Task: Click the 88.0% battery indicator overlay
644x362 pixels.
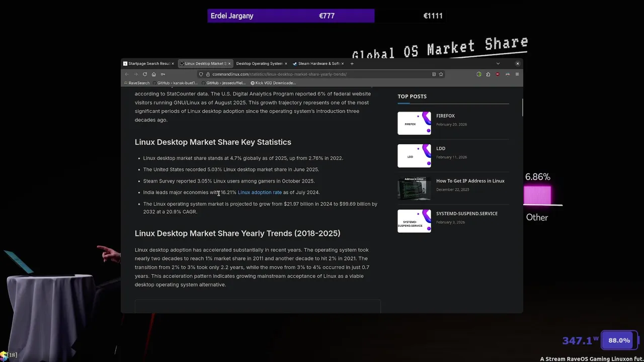Action: click(x=619, y=340)
